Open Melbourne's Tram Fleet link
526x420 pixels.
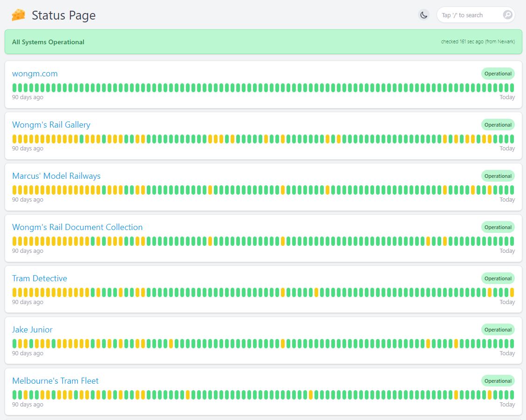pyautogui.click(x=55, y=381)
